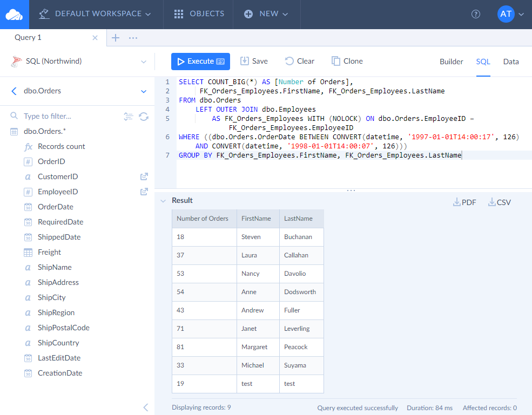Image resolution: width=532 pixels, height=415 pixels.
Task: Select the Records count item
Action: click(62, 147)
